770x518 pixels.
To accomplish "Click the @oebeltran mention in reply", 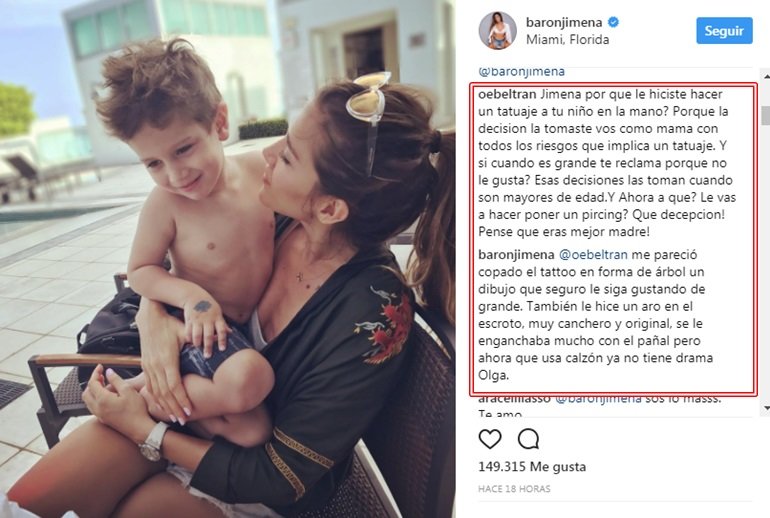I will tap(593, 255).
